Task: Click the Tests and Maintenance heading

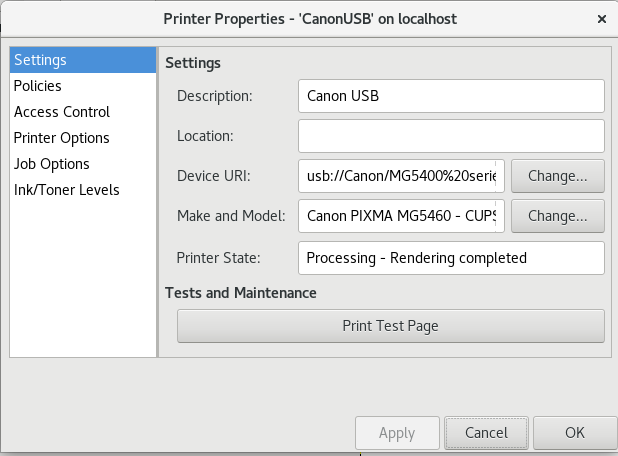Action: (x=241, y=293)
